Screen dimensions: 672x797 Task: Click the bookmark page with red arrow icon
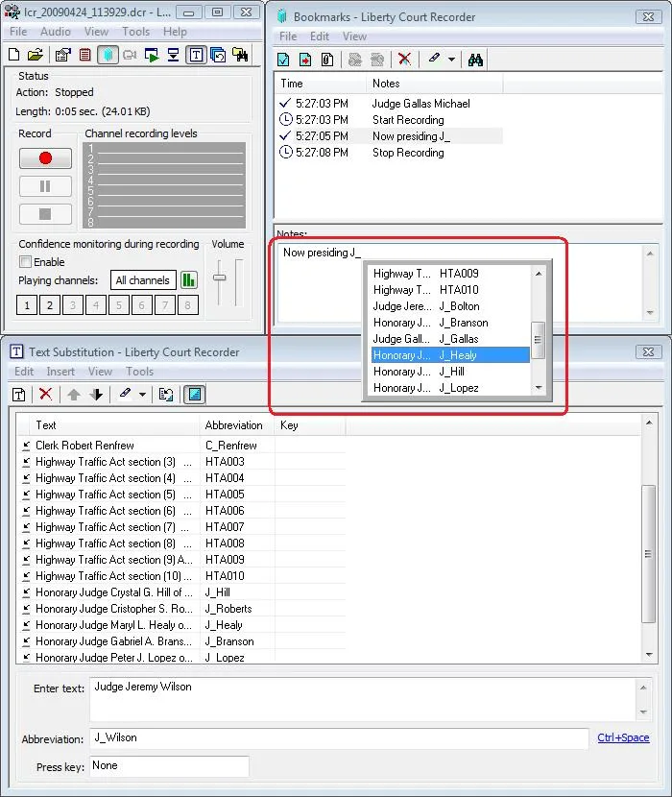pyautogui.click(x=305, y=60)
